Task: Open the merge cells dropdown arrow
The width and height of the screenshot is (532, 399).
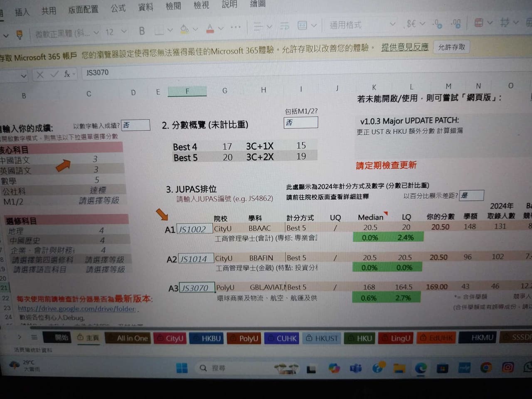Action: point(314,25)
